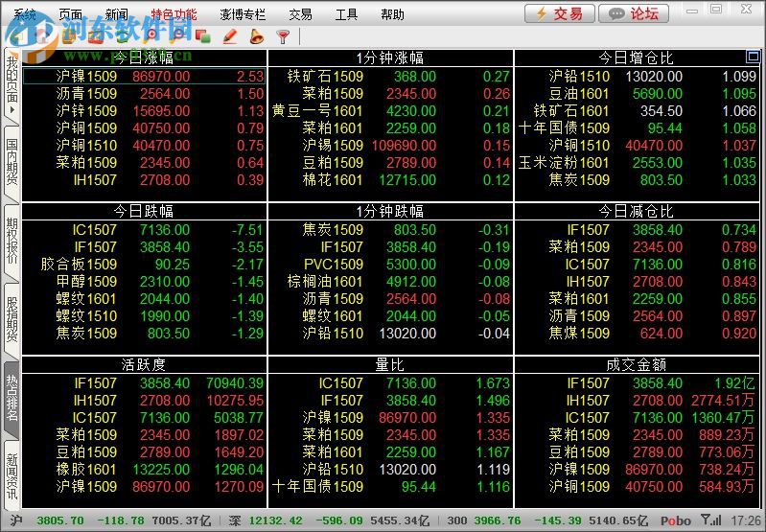Select 棉花1601 row
The width and height of the screenshot is (766, 532).
390,180
